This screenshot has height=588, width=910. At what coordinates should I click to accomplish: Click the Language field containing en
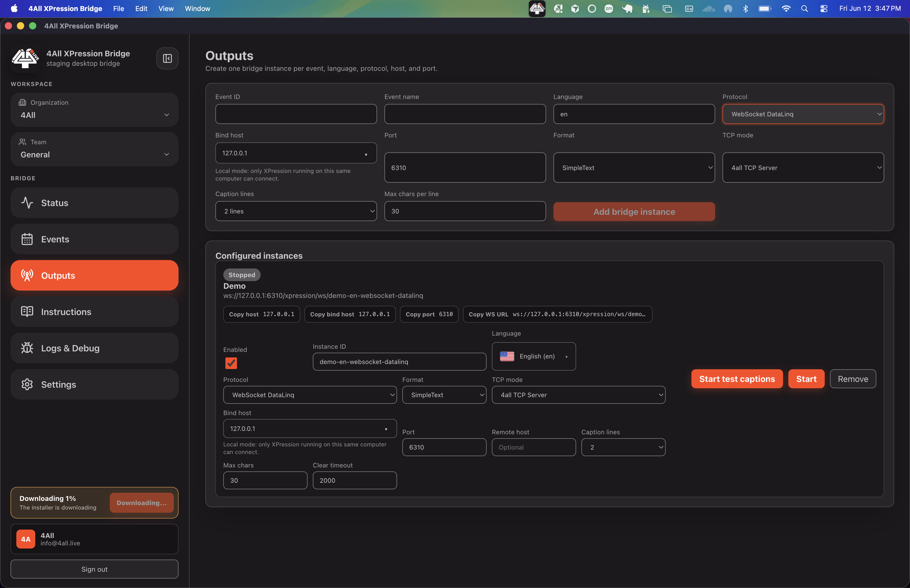(634, 114)
